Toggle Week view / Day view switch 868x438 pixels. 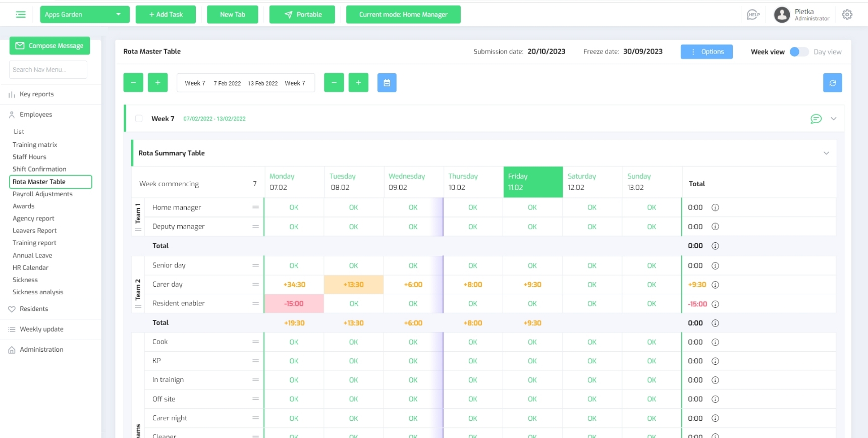pyautogui.click(x=798, y=52)
